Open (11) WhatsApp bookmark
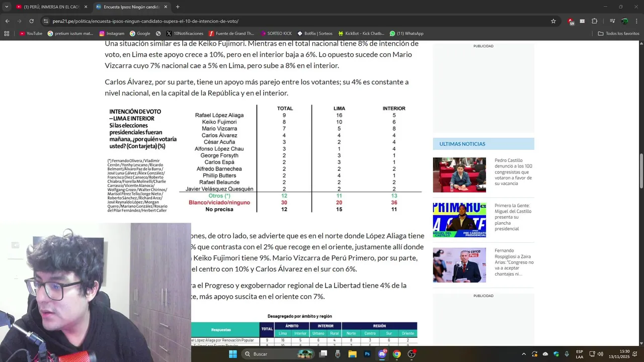 (x=407, y=34)
